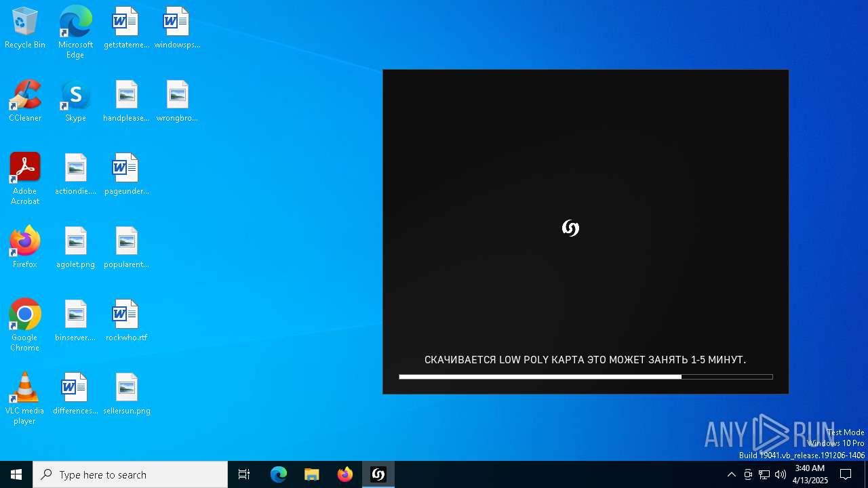Viewport: 868px width, 488px height.
Task: Click the running launcher app taskbar button
Action: tap(378, 474)
